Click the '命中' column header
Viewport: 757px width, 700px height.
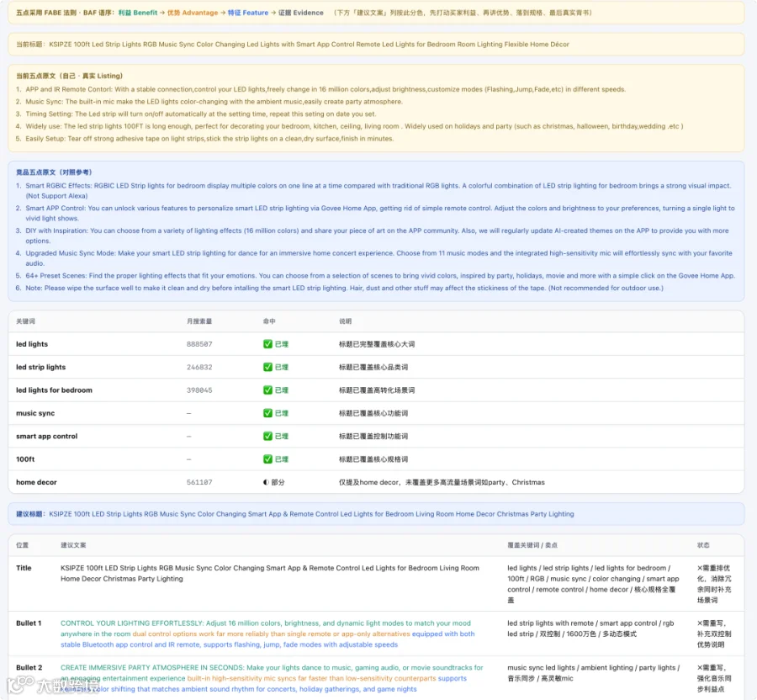point(269,321)
